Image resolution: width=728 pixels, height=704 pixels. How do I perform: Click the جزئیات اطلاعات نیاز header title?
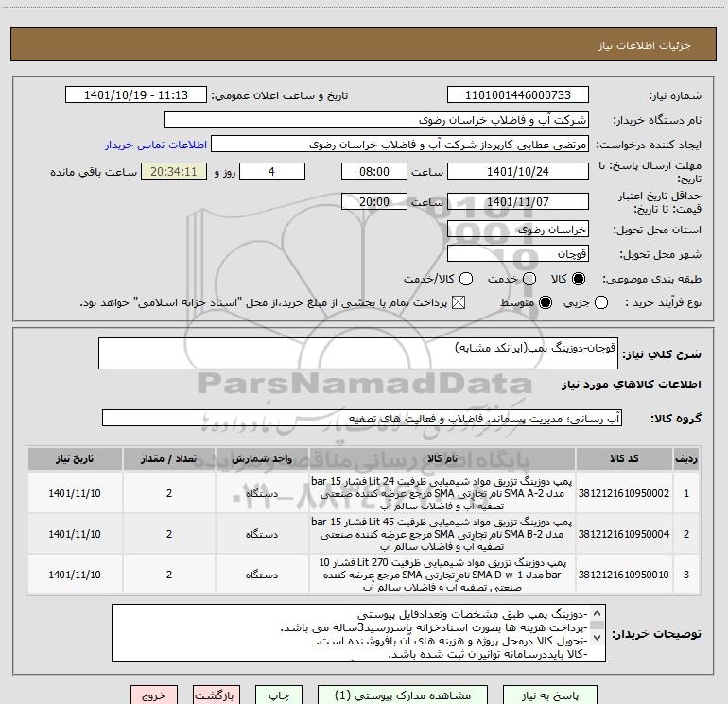coord(645,45)
